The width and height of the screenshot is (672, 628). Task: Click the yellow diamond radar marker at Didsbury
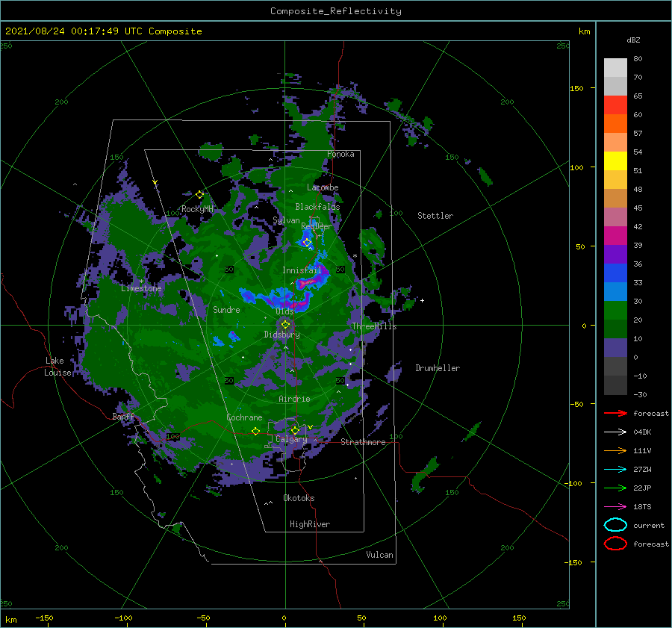tap(285, 325)
